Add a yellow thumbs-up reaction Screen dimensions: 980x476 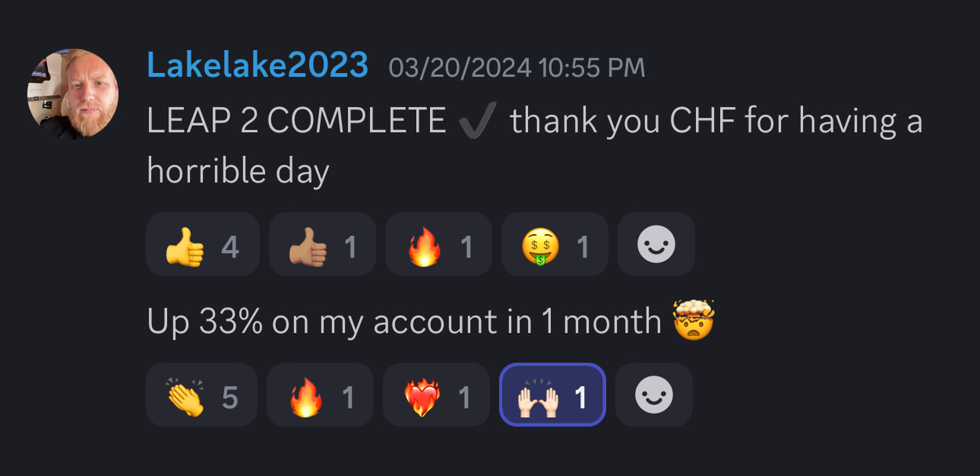(x=203, y=244)
